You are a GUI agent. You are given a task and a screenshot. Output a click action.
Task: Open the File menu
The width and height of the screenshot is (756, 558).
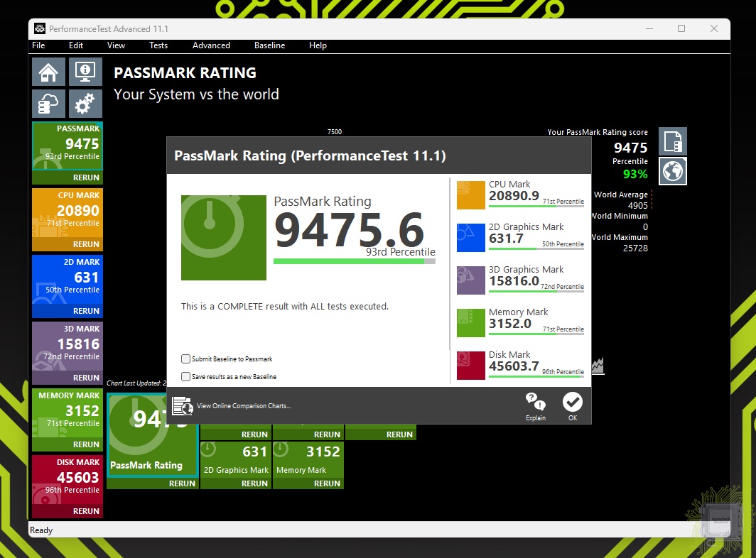tap(38, 45)
